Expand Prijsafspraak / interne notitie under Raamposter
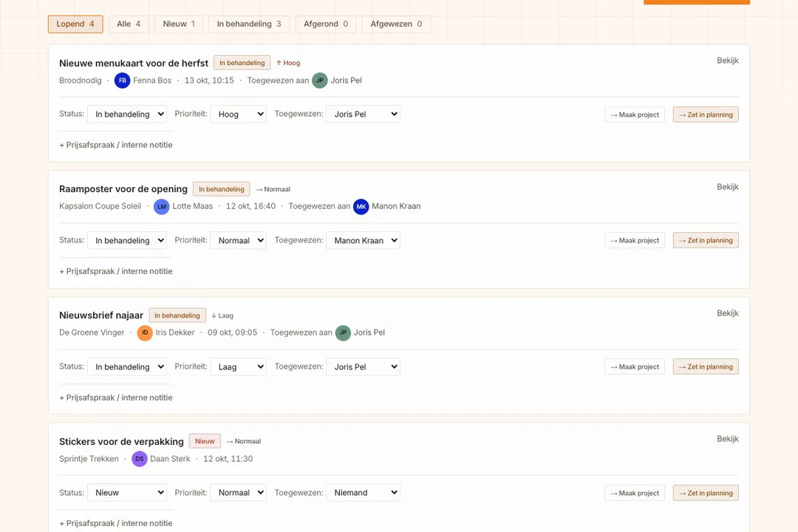Viewport: 798px width, 532px height. [116, 271]
